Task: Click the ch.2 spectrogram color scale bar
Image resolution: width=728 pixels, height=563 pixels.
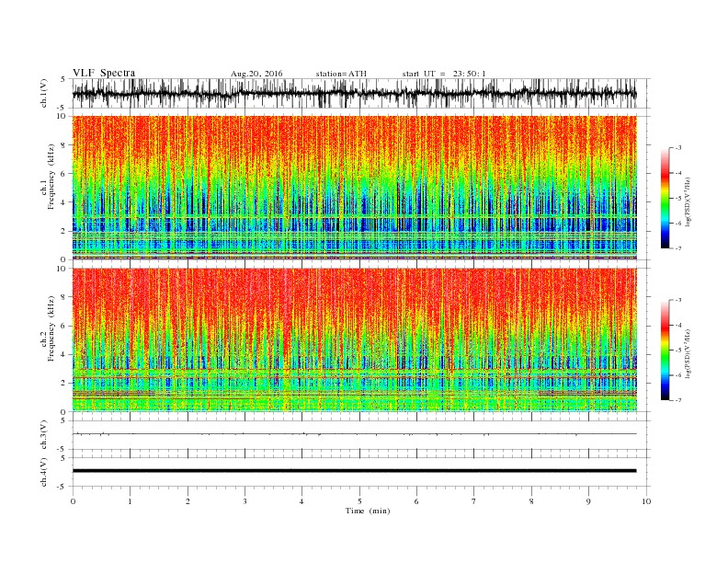Action: point(665,350)
